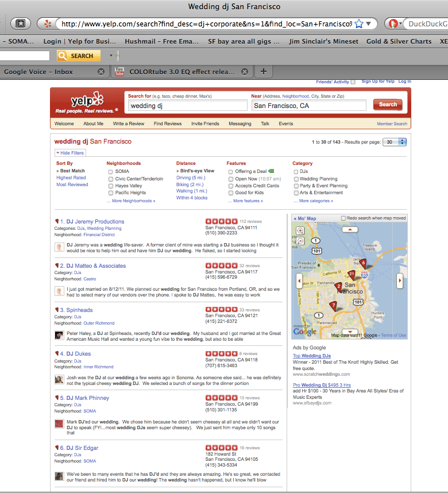Pan the map down arrow
The image size is (448, 493).
[350, 332]
